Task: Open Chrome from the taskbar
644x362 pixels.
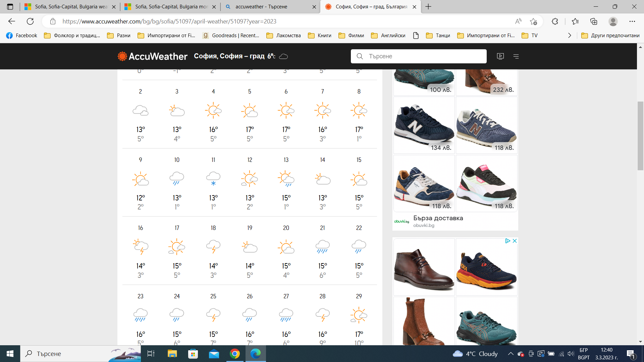Action: [x=235, y=354]
